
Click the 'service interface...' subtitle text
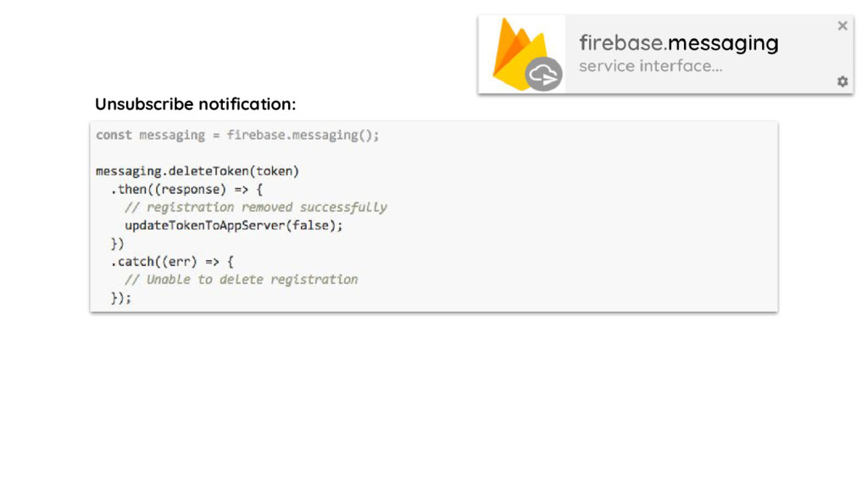point(650,66)
